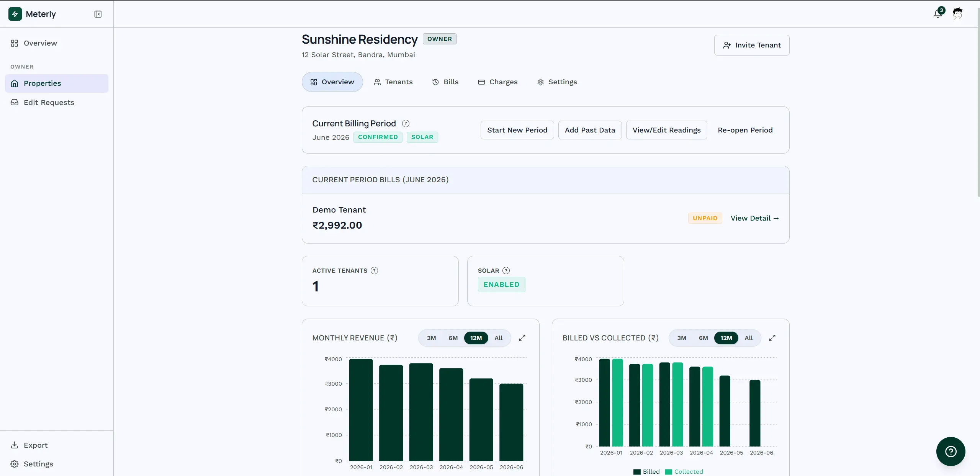This screenshot has width=980, height=476.
Task: Show Solar card info icon
Action: tap(506, 270)
